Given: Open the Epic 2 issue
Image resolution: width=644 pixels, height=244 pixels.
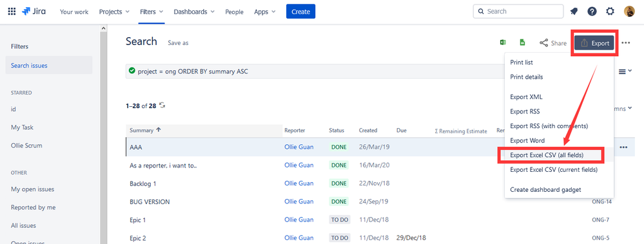Looking at the screenshot, I should [x=137, y=238].
